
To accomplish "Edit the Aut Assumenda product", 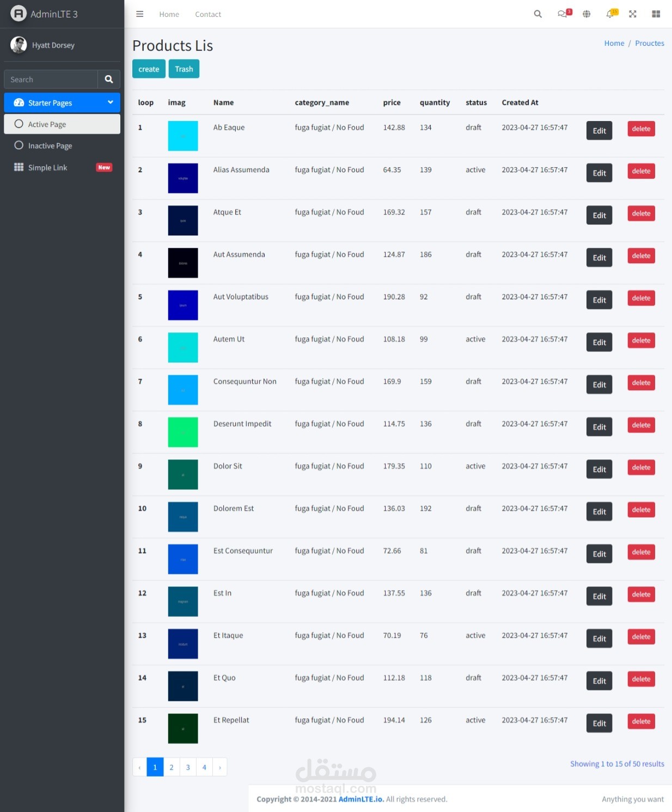I will [x=599, y=258].
